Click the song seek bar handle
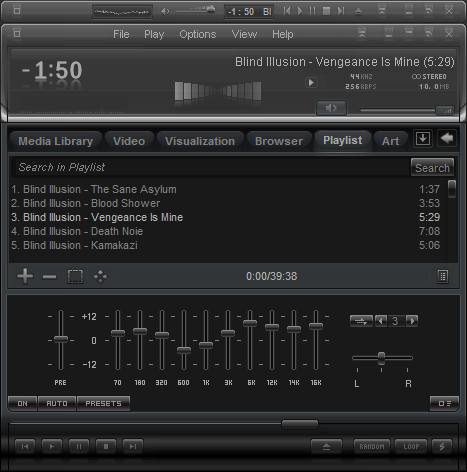Viewport: 467px width, 472px height. pyautogui.click(x=300, y=424)
